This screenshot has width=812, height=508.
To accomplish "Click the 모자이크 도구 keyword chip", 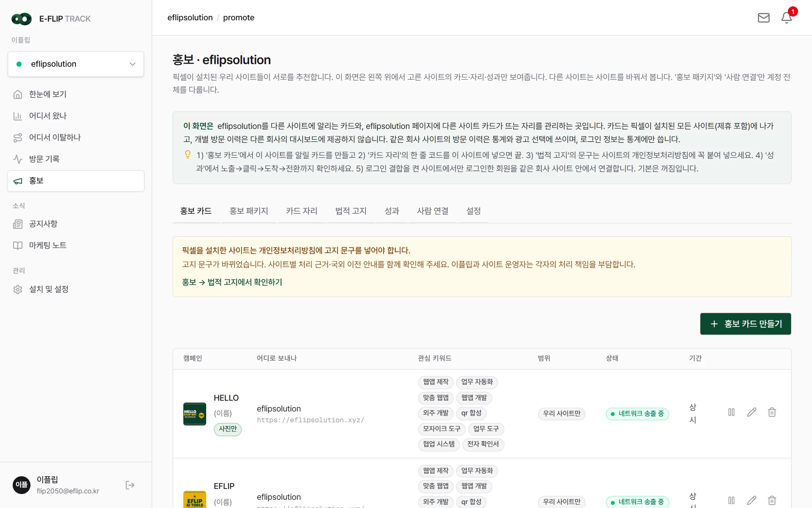I will click(442, 429).
